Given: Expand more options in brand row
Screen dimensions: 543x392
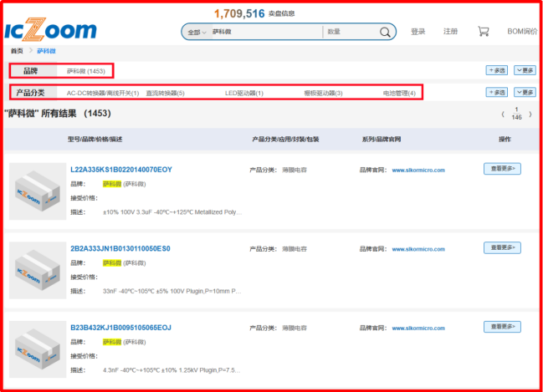Looking at the screenshot, I should pyautogui.click(x=525, y=71).
